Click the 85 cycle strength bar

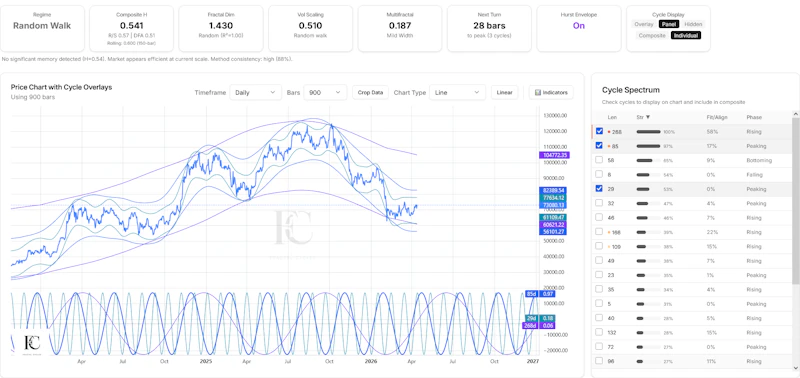tap(648, 146)
